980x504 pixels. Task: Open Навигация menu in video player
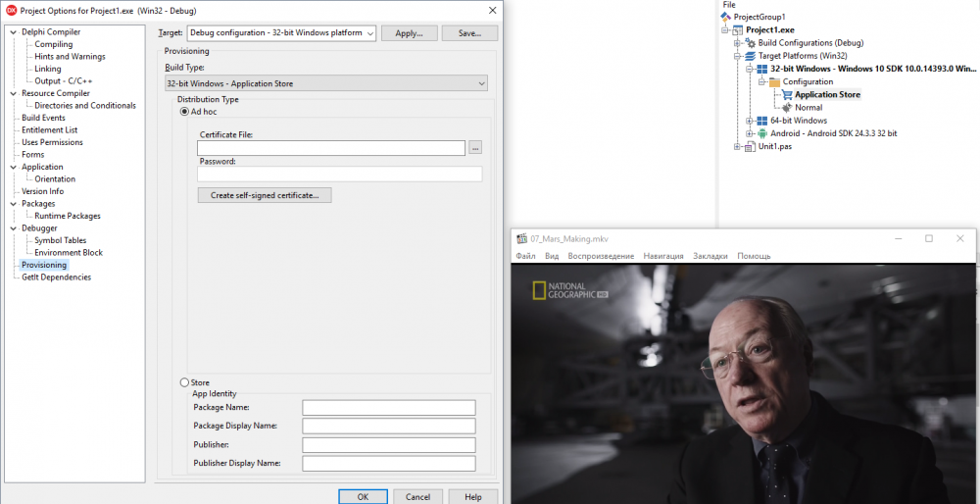(663, 256)
